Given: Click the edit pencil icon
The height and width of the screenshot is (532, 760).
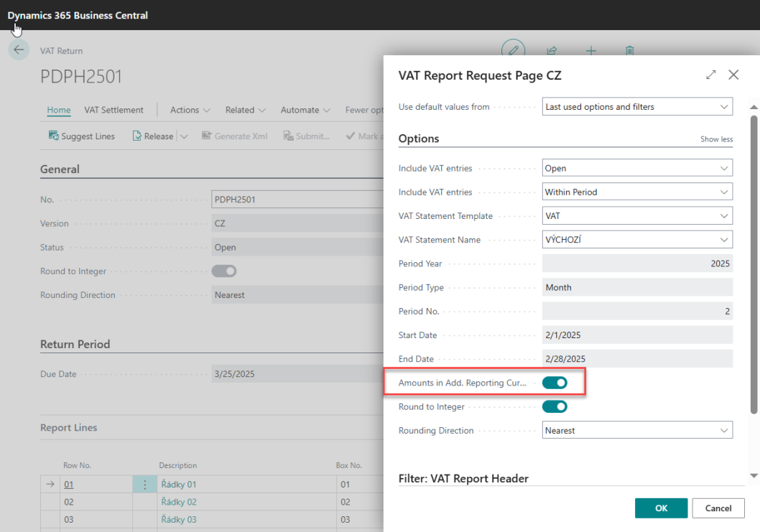Looking at the screenshot, I should click(513, 50).
